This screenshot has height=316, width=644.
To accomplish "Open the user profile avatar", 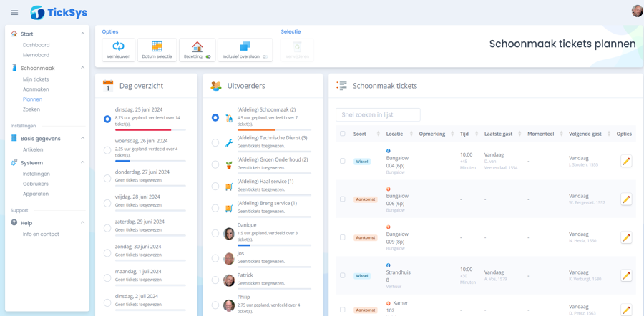I will coord(638,11).
